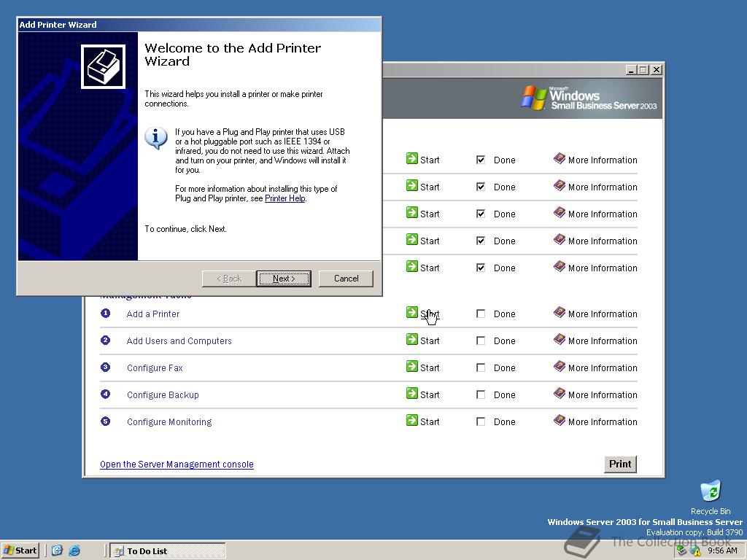Switch to the To Do List taskbar button
The image size is (747, 560).
(167, 551)
